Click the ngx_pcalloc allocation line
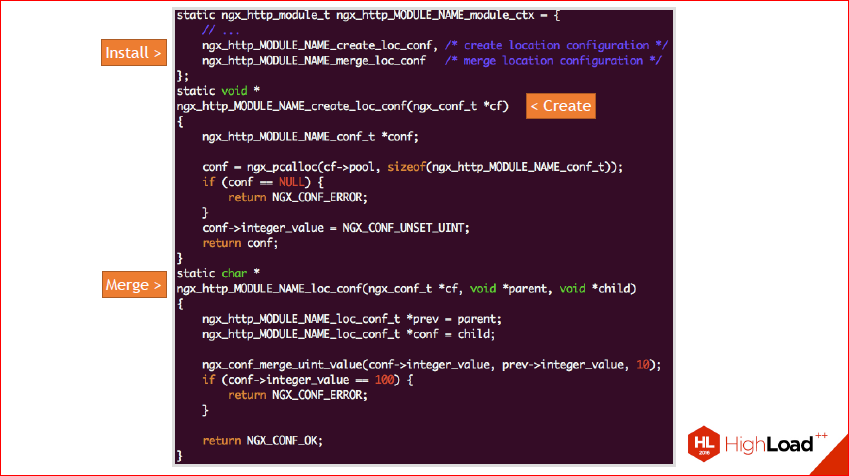This screenshot has height=476, width=849. coord(413,167)
